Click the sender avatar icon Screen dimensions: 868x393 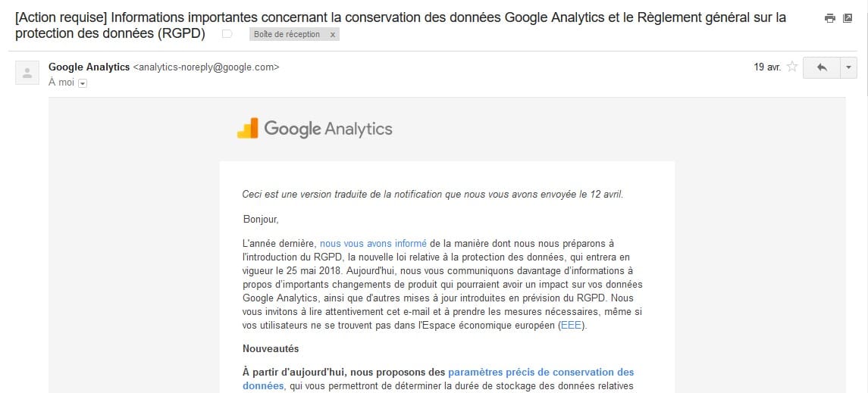27,73
